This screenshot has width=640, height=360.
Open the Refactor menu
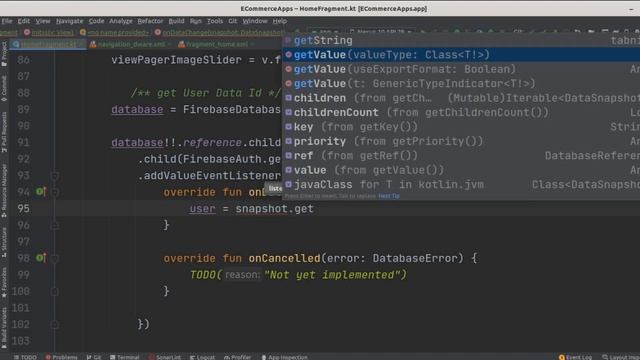(x=150, y=21)
